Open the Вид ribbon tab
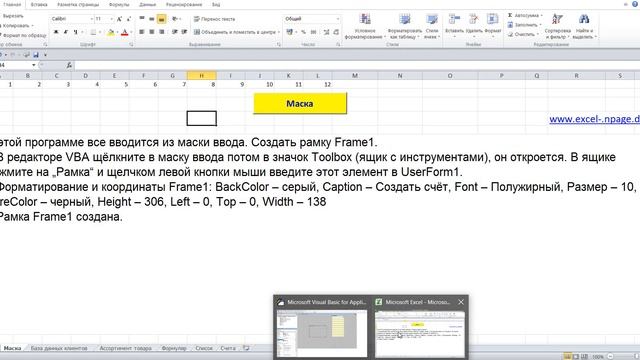 click(216, 4)
